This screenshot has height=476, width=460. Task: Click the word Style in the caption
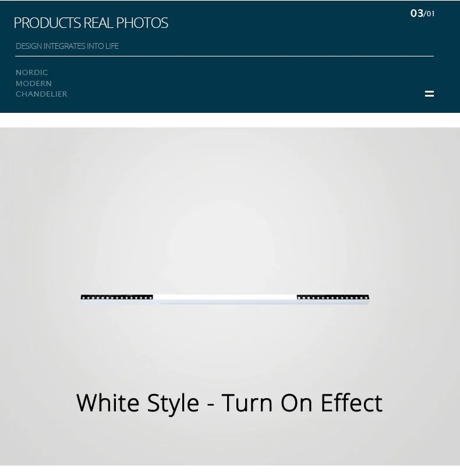[x=173, y=404]
